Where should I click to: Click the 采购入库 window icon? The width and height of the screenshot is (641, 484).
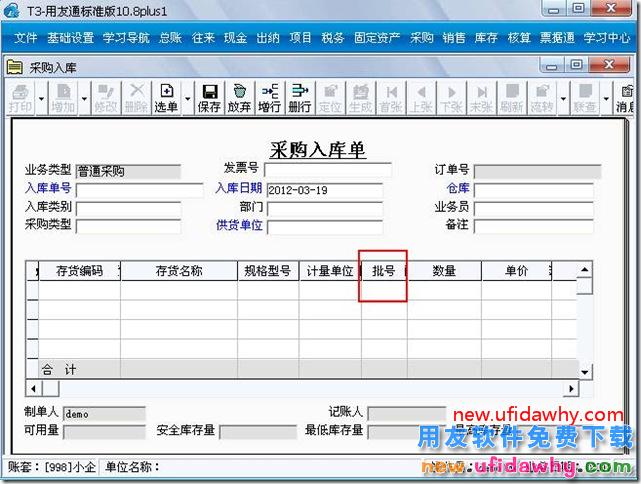[15, 67]
